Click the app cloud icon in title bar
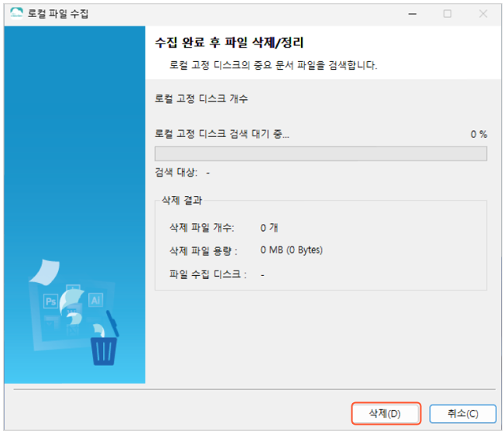504x434 pixels. 16,13
